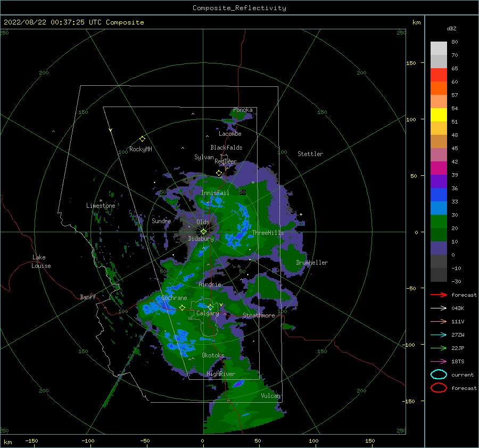Click the km unit label at bottom left
Viewport: 479px width, 448px height.
coord(7,442)
